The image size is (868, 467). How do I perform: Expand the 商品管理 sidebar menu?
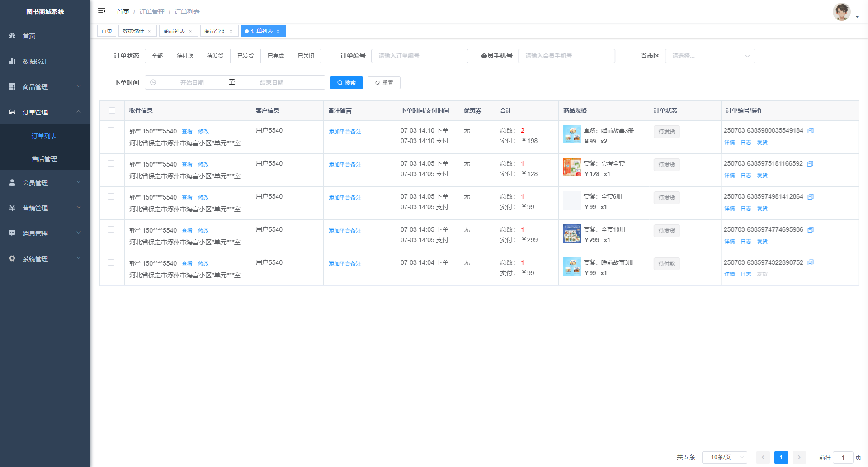(x=45, y=86)
